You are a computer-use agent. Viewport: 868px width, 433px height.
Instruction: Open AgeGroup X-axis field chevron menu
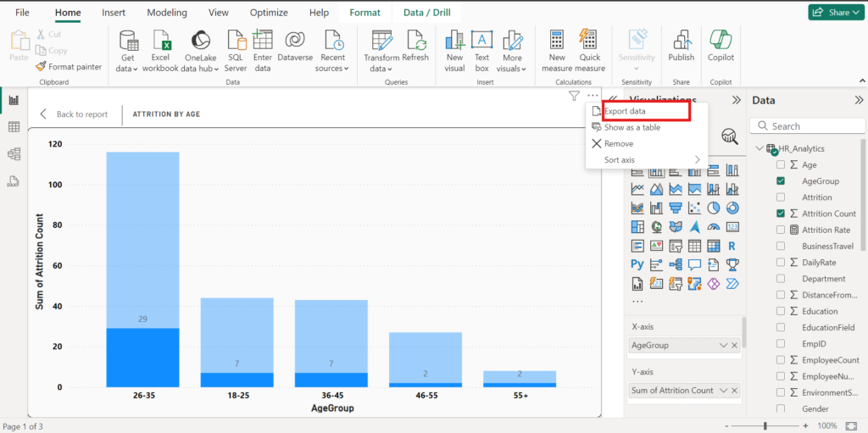(723, 346)
